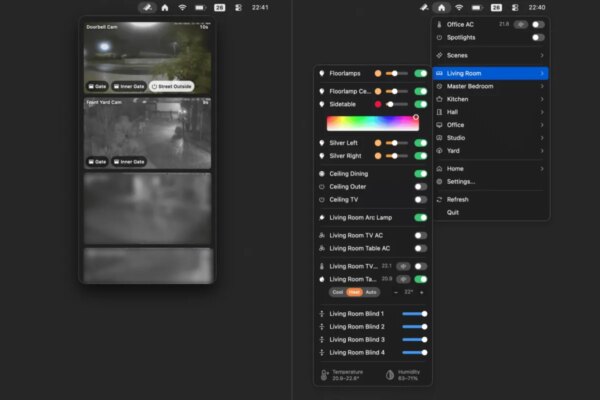The height and width of the screenshot is (400, 600).
Task: Click the plus to raise AC temperature
Action: pos(421,292)
